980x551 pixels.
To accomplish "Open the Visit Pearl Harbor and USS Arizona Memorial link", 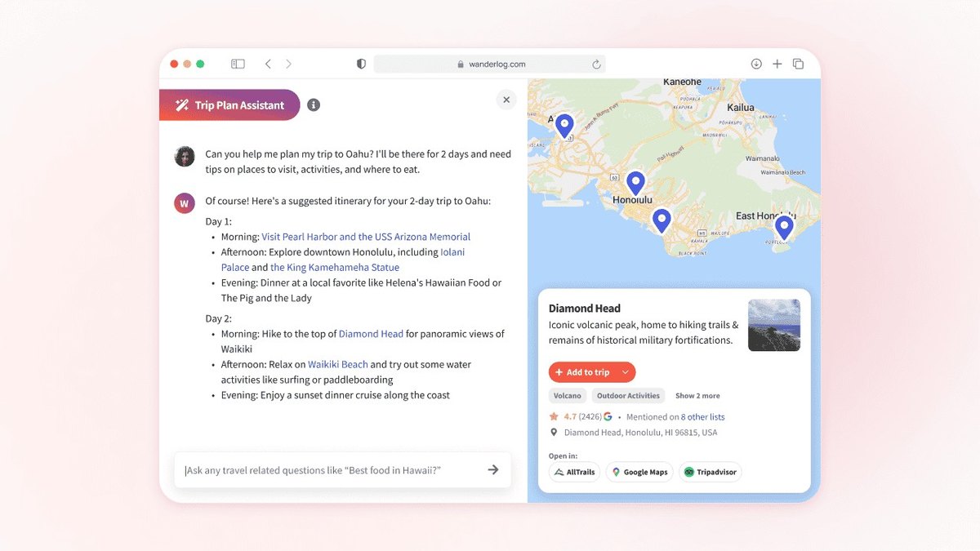I will 366,237.
